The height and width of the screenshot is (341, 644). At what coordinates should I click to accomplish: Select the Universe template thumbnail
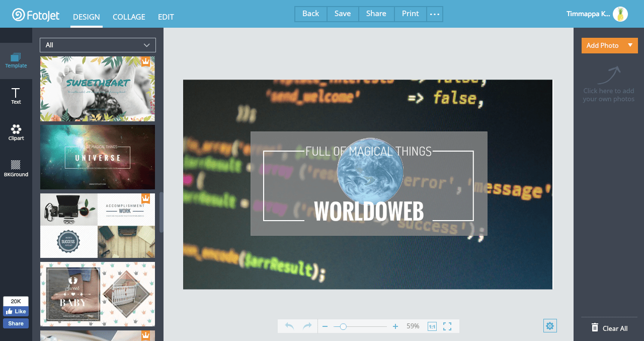[x=98, y=157]
